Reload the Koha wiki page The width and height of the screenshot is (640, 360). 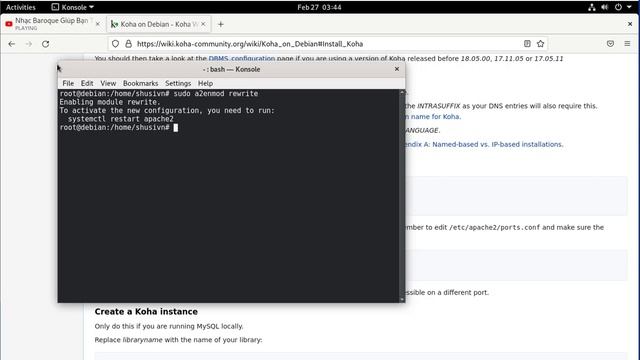click(x=45, y=44)
